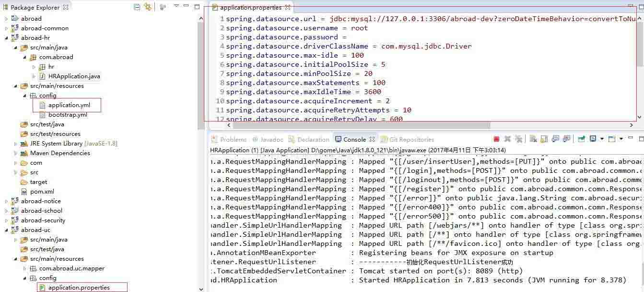Click the Maven Dependencies library icon
This screenshot has width=644, height=292.
click(24, 153)
